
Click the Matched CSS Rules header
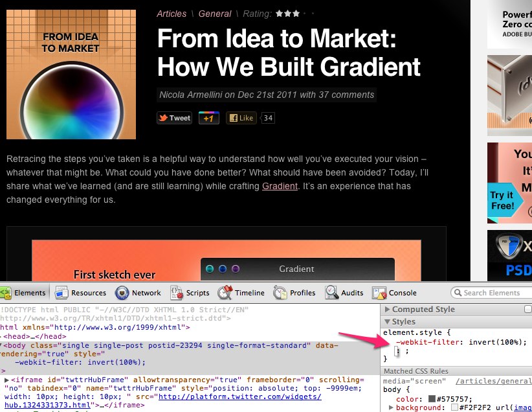456,371
